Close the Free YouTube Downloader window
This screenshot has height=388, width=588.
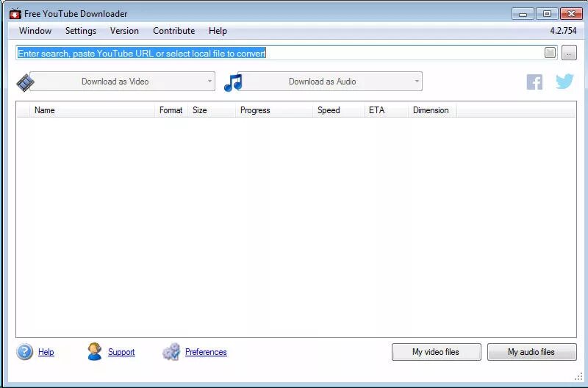click(x=571, y=14)
